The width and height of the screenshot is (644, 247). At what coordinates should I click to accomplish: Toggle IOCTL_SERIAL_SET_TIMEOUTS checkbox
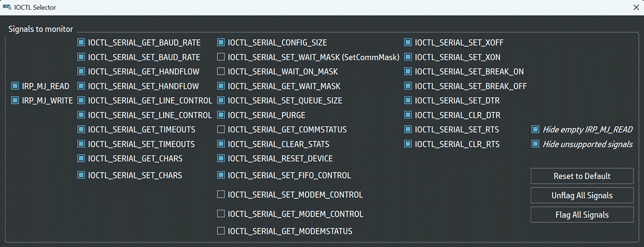[82, 144]
